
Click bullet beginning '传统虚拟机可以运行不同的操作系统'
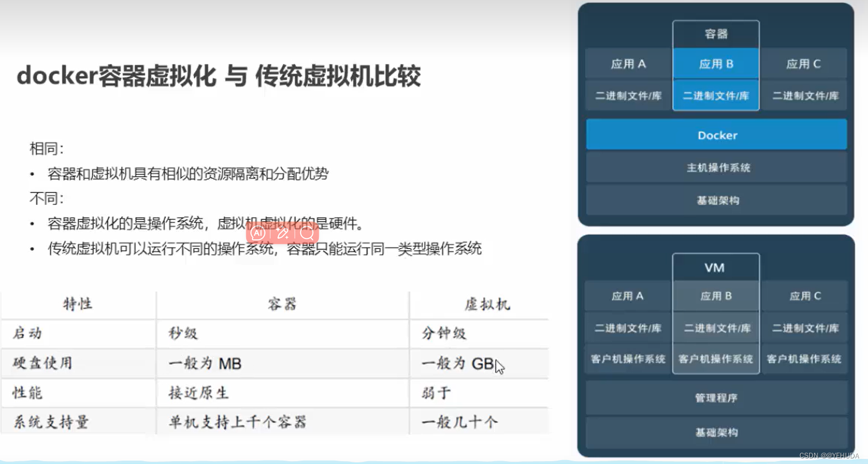click(x=264, y=249)
